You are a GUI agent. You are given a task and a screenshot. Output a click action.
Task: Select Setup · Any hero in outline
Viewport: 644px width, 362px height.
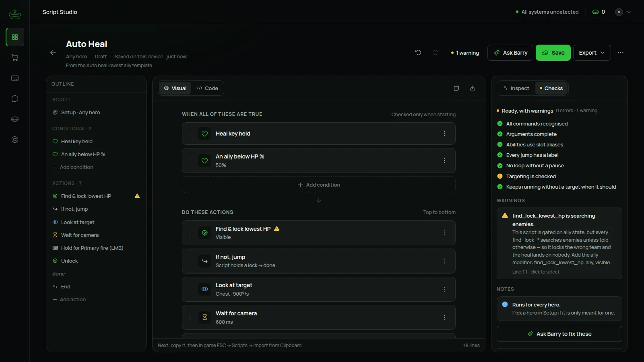point(96,112)
